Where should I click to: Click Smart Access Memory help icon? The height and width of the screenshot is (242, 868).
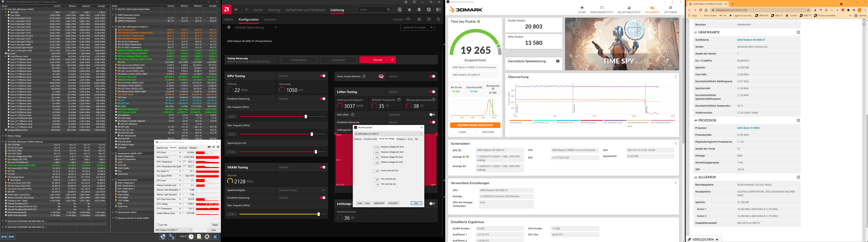click(364, 77)
